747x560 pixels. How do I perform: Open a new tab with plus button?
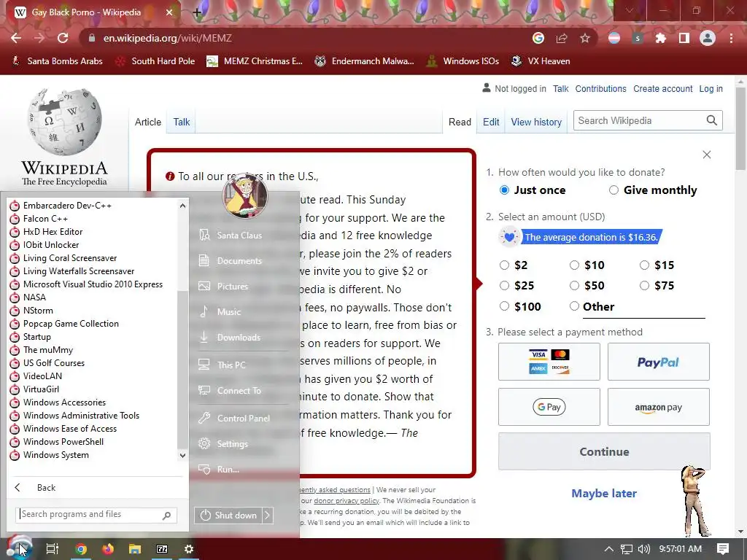(x=197, y=12)
